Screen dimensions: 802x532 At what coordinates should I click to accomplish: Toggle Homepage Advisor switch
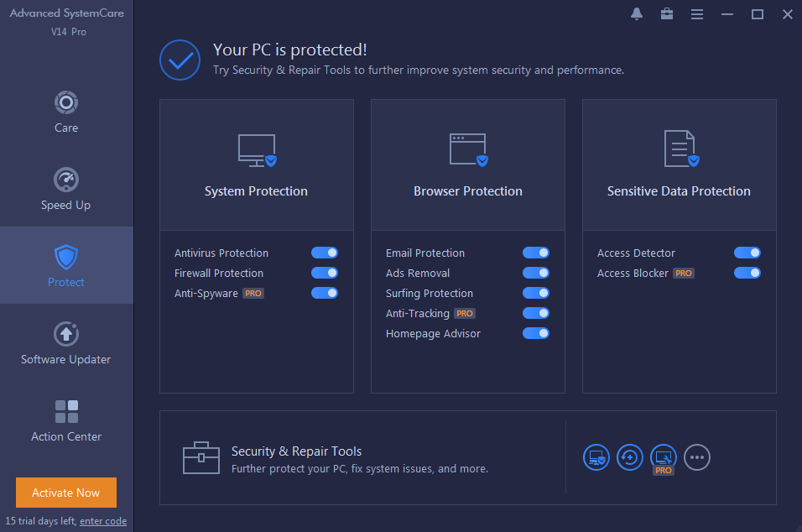click(x=535, y=333)
